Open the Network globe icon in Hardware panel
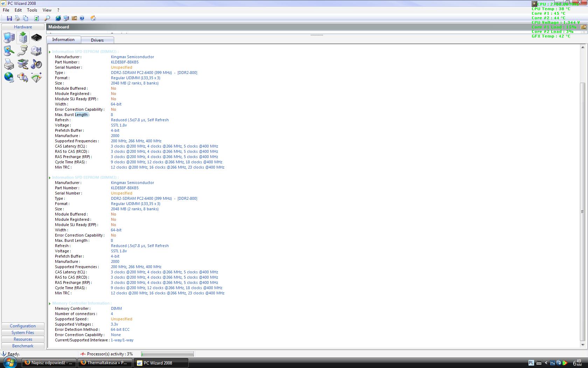Screen dimensions: 588x368 click(x=9, y=77)
